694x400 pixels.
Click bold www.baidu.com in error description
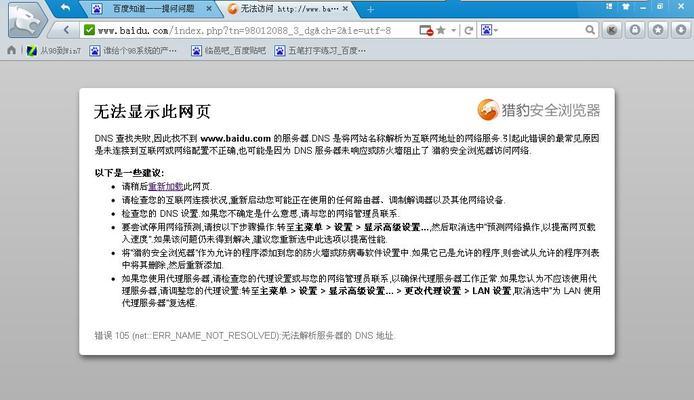235,138
